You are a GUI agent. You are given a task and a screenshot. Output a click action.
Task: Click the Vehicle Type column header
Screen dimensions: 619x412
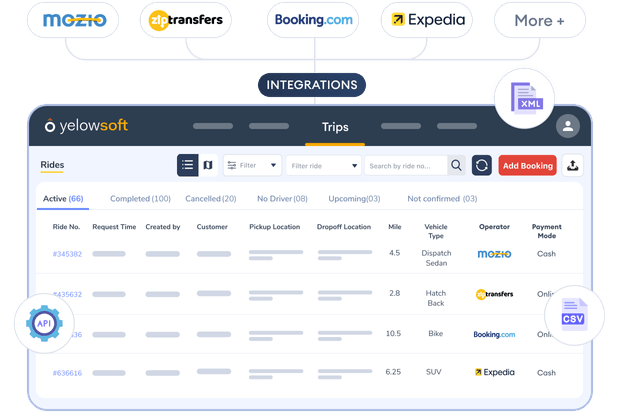[436, 231]
